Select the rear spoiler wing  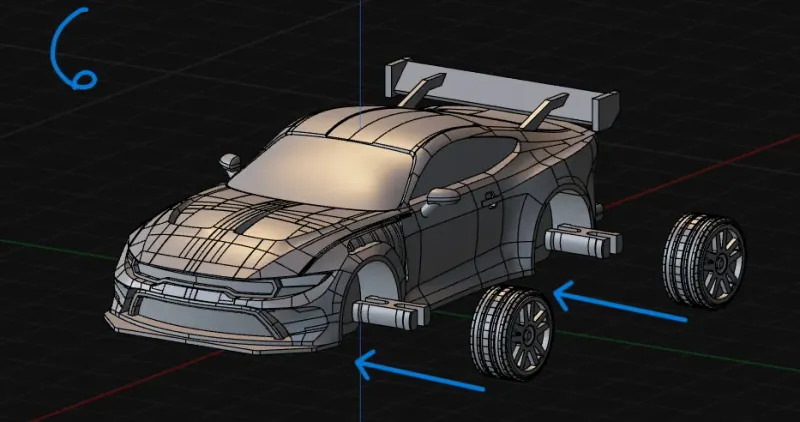502,94
